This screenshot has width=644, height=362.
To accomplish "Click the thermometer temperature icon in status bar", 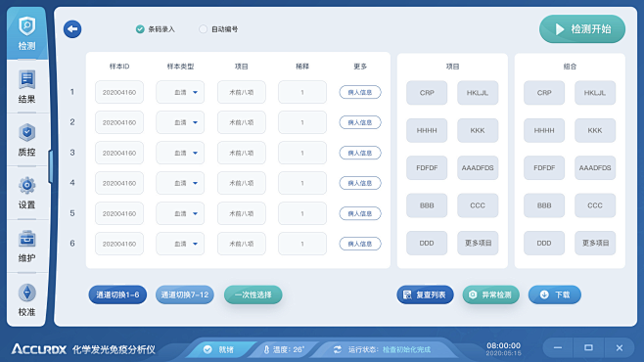I will tap(266, 349).
